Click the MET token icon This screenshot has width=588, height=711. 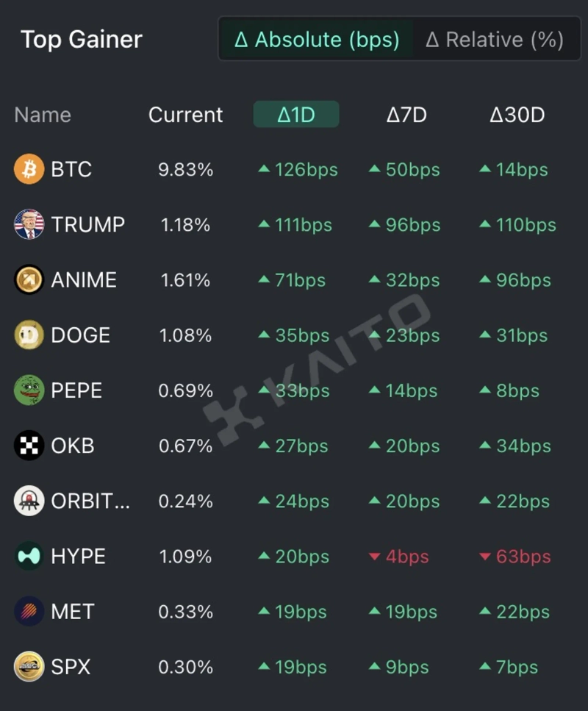pyautogui.click(x=29, y=612)
